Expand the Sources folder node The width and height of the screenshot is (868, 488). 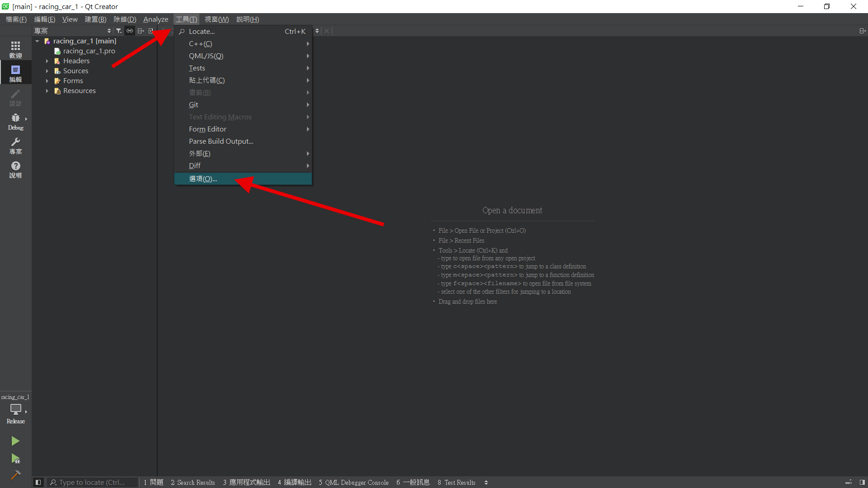pyautogui.click(x=47, y=71)
